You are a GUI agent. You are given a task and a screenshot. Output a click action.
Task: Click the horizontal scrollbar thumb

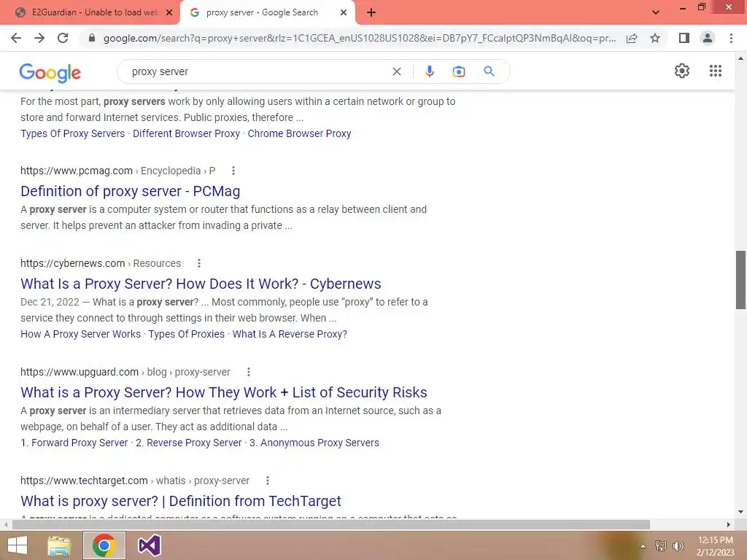click(330, 524)
